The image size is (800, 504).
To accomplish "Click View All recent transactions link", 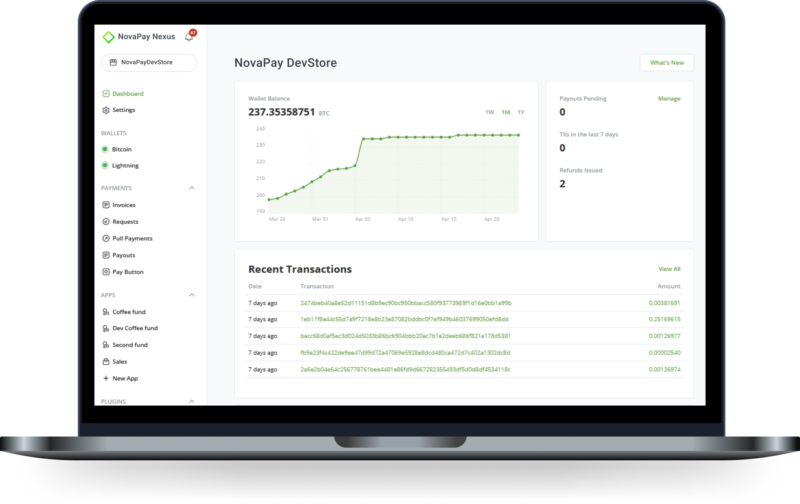I will pyautogui.click(x=669, y=269).
